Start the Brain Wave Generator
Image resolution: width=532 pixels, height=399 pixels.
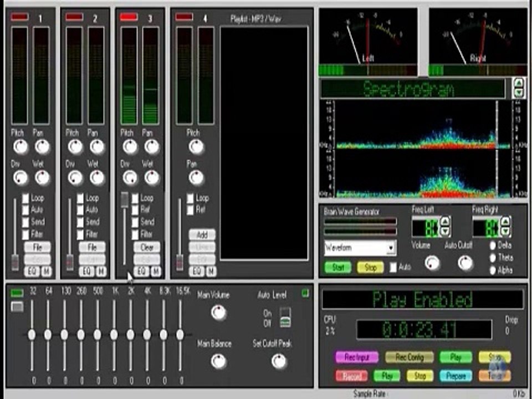click(337, 267)
